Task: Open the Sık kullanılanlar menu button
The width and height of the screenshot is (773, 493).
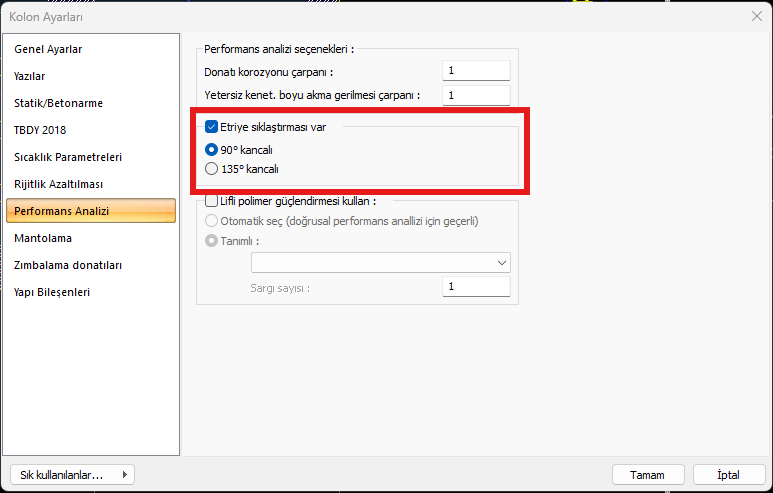Action: (x=71, y=474)
